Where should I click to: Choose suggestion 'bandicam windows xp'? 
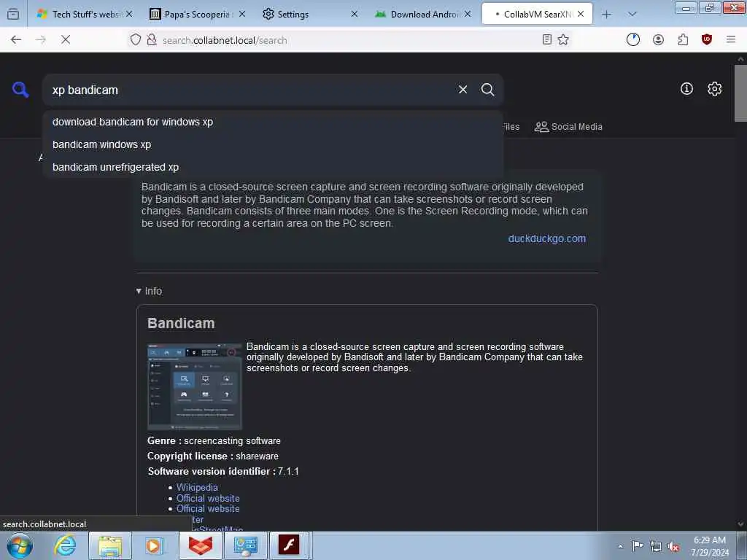coord(273,144)
